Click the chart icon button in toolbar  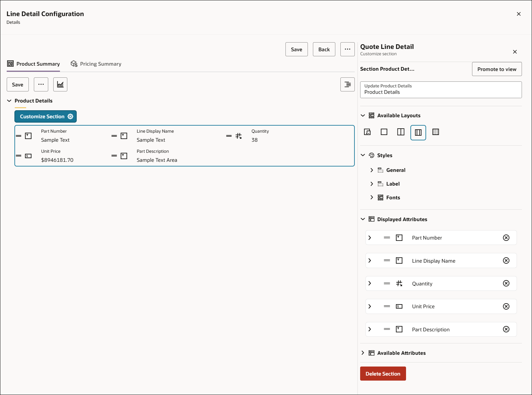[60, 84]
